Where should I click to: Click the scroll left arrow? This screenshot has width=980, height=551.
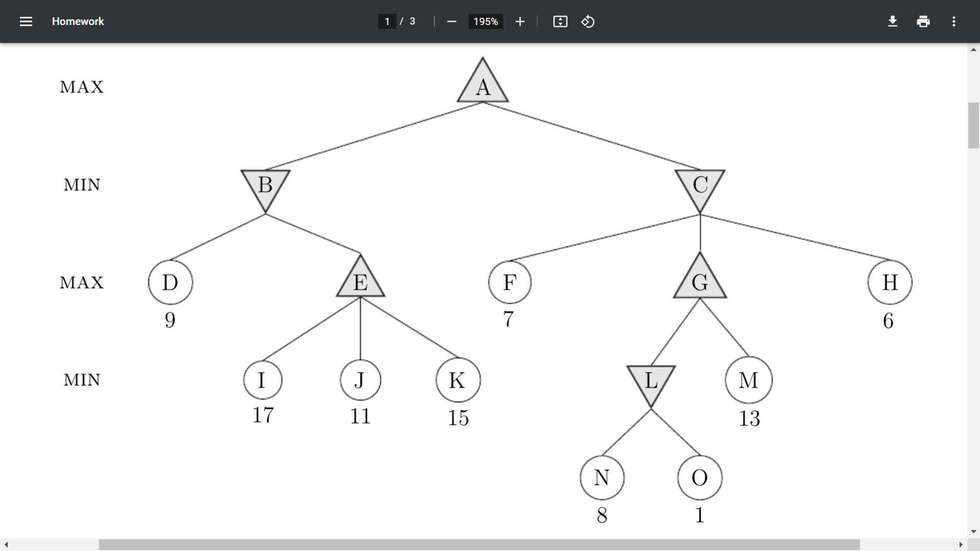[x=6, y=545]
